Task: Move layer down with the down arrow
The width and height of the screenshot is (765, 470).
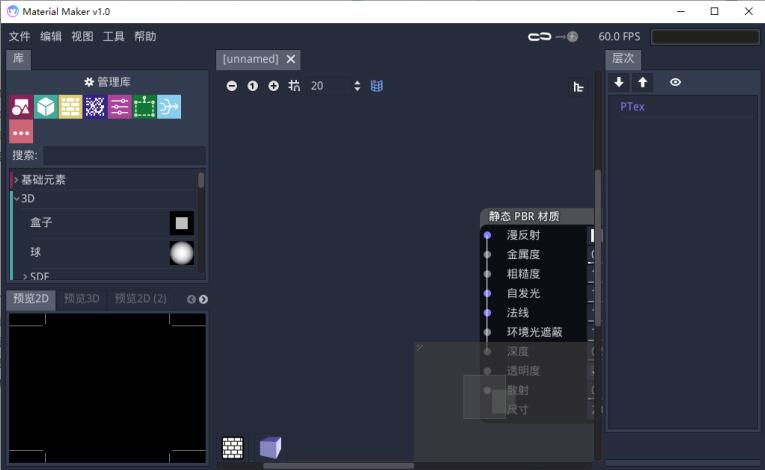Action: [x=619, y=82]
